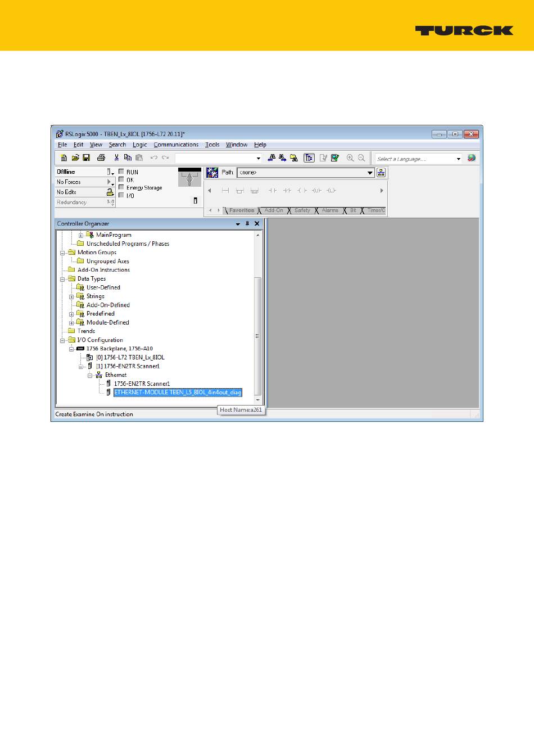Click the Cut scissors icon
The height and width of the screenshot is (756, 534).
coord(116,158)
